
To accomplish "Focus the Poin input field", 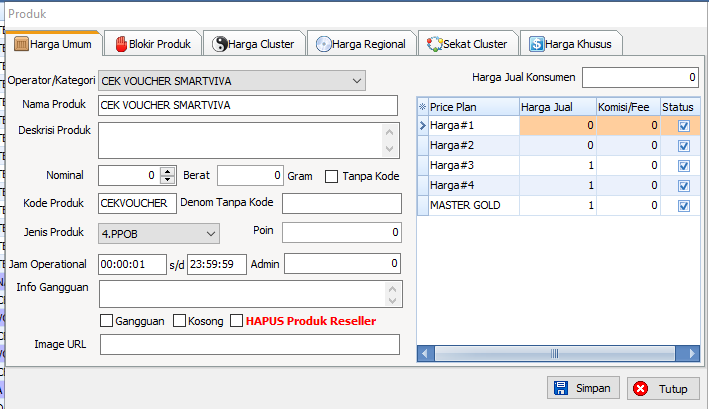I will tap(342, 232).
